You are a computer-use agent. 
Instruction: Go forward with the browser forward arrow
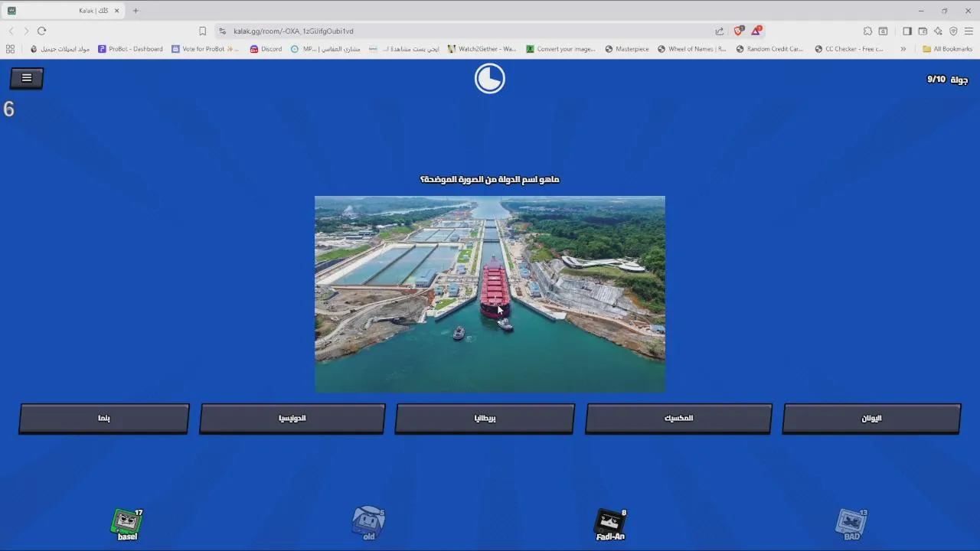(x=26, y=31)
